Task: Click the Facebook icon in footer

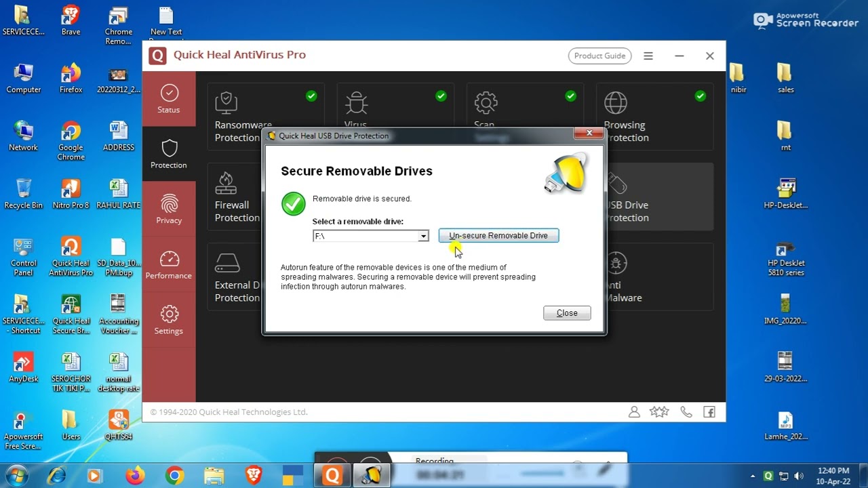Action: (x=709, y=412)
